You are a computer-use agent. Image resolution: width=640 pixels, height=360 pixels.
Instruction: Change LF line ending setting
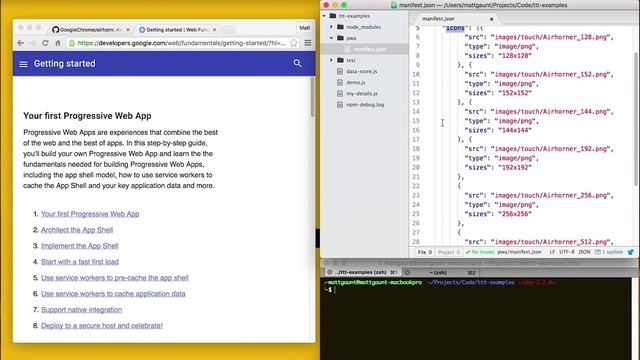click(552, 252)
